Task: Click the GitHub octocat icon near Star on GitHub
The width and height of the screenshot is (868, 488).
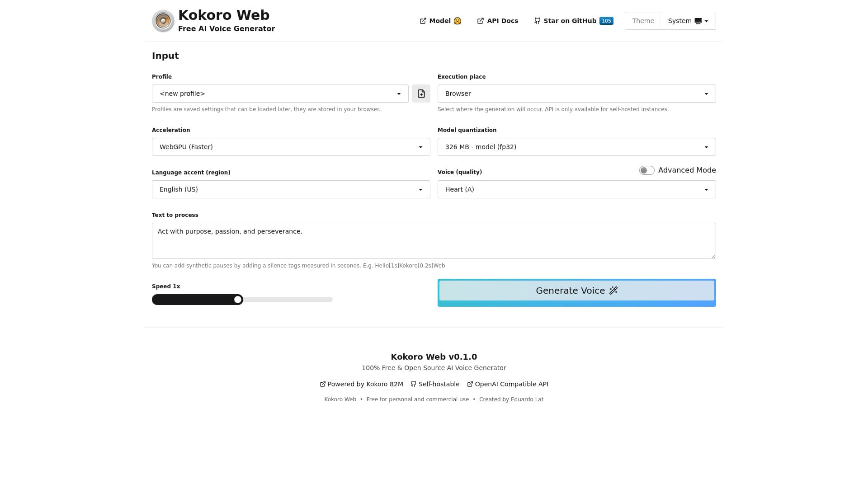Action: tap(537, 21)
